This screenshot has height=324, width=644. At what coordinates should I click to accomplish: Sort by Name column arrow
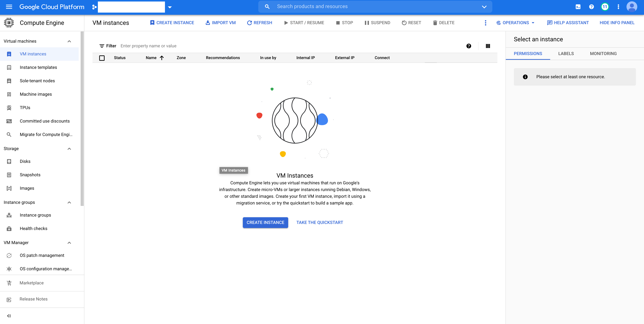pyautogui.click(x=162, y=58)
